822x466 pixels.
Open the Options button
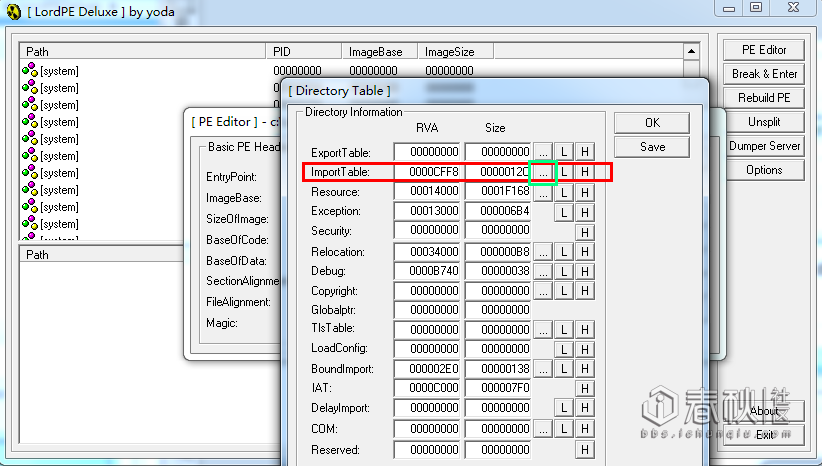pos(764,170)
